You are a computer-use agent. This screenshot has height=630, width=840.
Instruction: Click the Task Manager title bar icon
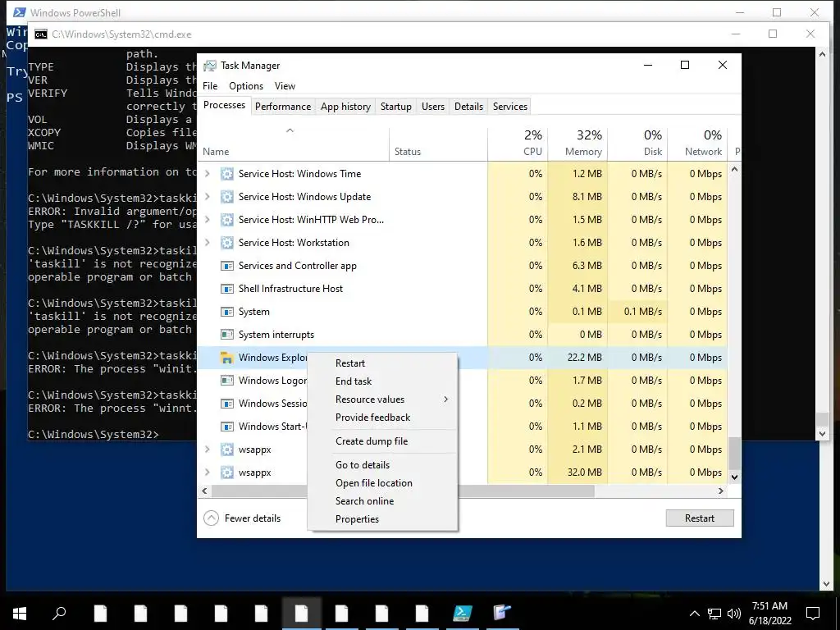tap(209, 66)
